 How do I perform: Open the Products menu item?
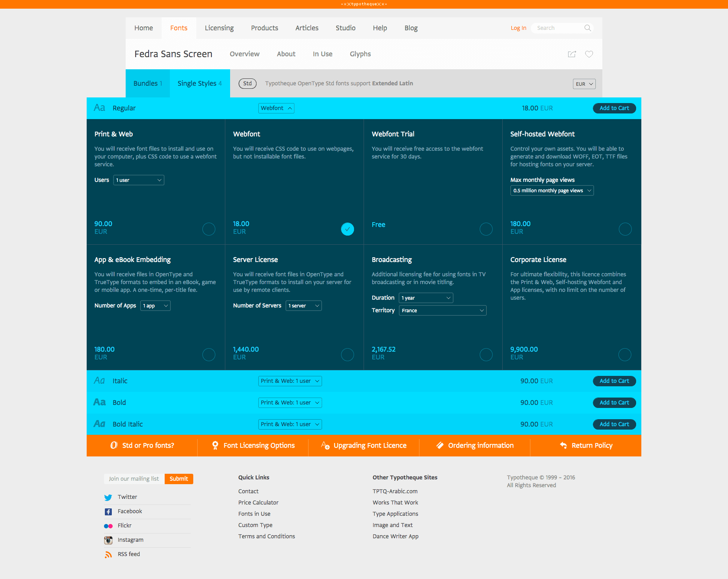(x=265, y=28)
